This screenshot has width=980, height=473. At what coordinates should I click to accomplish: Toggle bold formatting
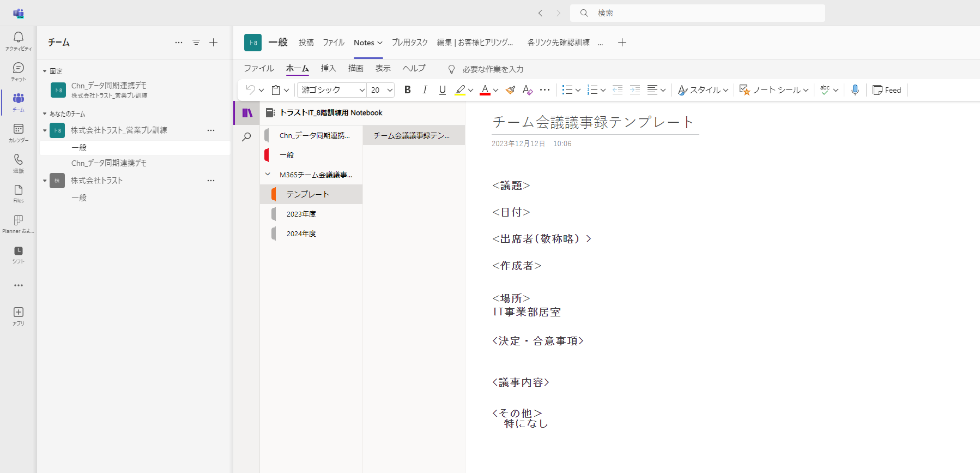[407, 90]
